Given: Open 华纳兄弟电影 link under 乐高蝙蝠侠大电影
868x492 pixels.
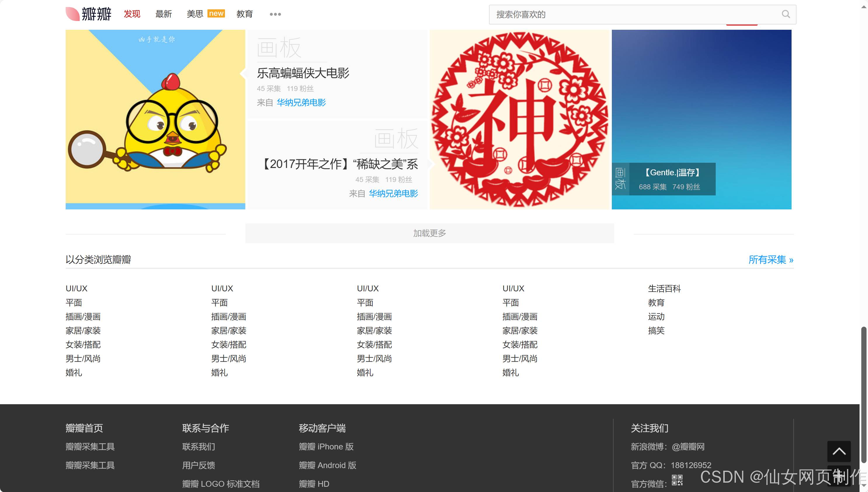Looking at the screenshot, I should [301, 102].
